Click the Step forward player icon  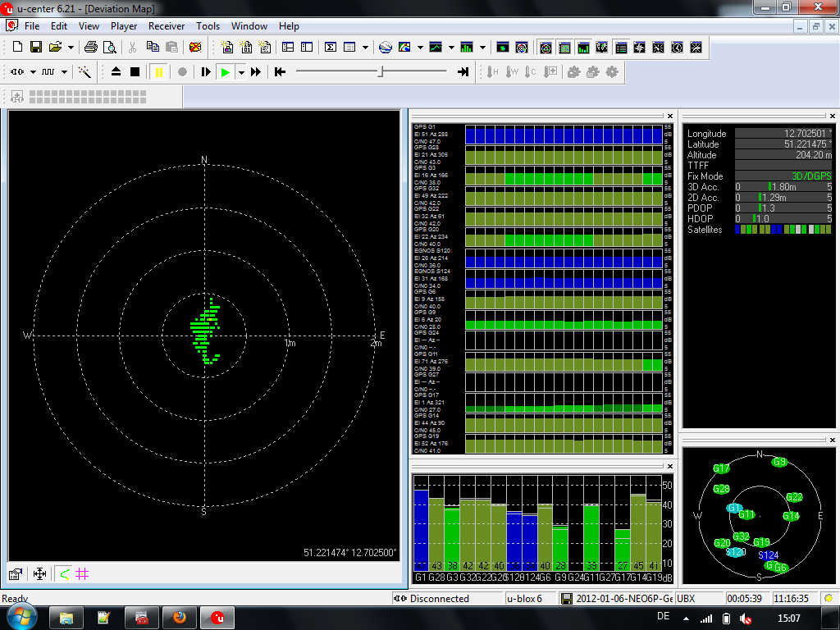[206, 72]
